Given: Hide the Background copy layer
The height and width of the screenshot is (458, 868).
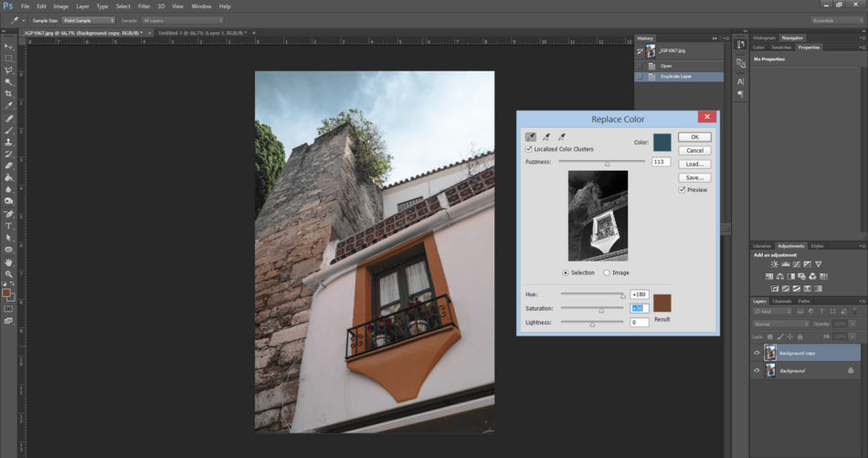Looking at the screenshot, I should point(757,353).
